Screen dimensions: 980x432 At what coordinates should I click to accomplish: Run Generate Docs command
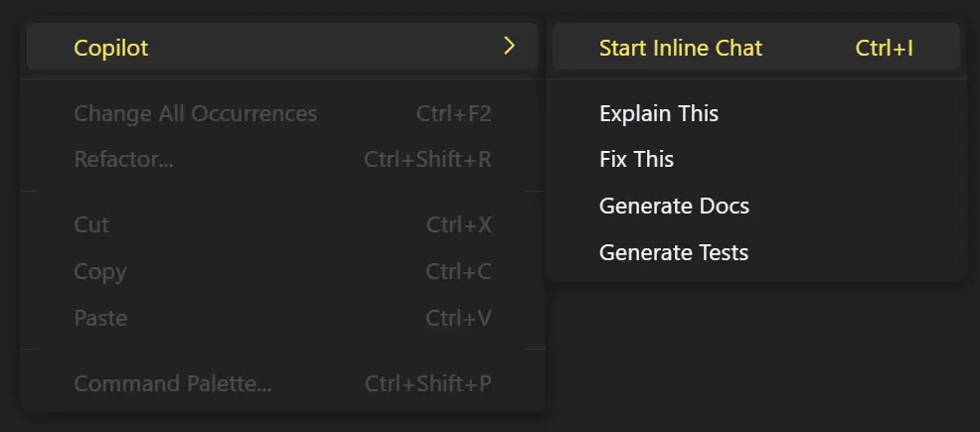pyautogui.click(x=674, y=206)
